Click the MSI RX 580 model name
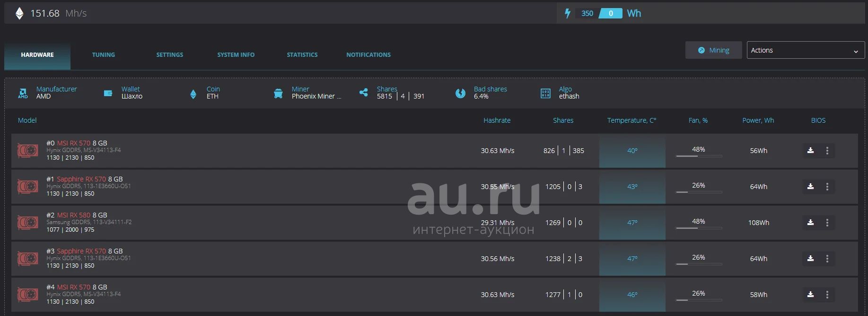The height and width of the screenshot is (316, 868). (x=73, y=215)
